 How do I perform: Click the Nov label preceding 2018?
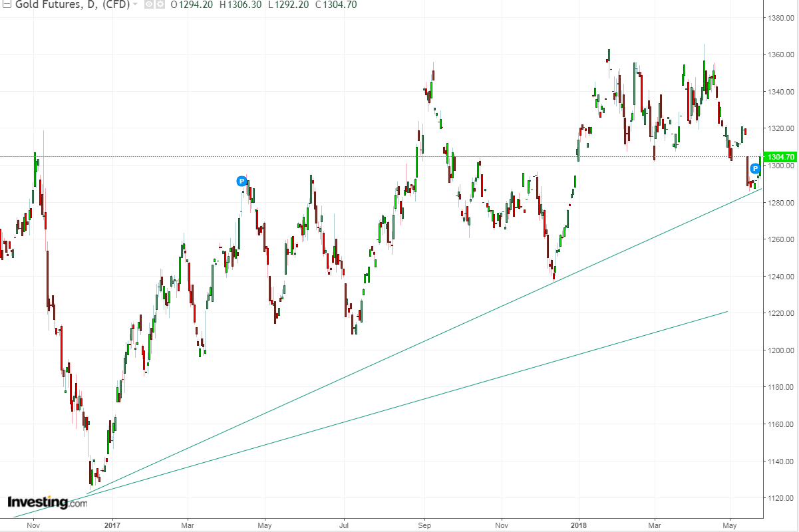pyautogui.click(x=502, y=525)
